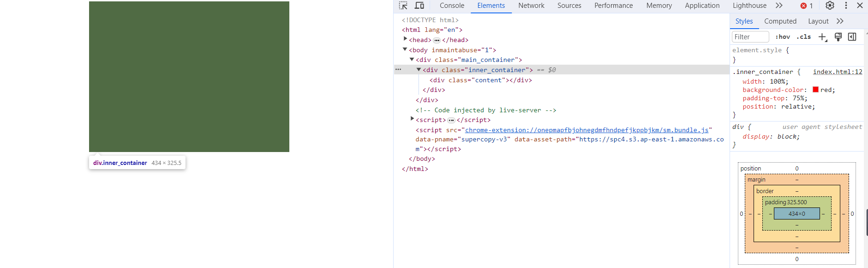The height and width of the screenshot is (268, 868).
Task: Select the DOCTYPE html line
Action: coord(430,20)
